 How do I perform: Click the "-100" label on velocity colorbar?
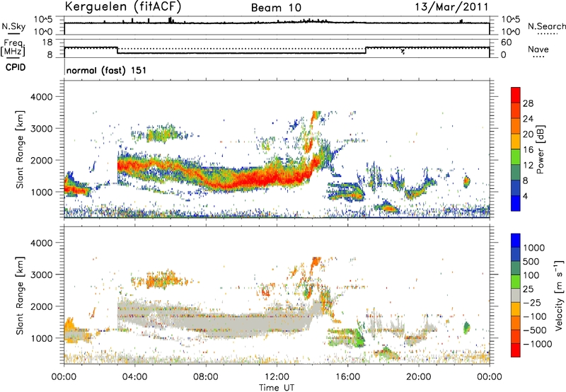pyautogui.click(x=535, y=316)
